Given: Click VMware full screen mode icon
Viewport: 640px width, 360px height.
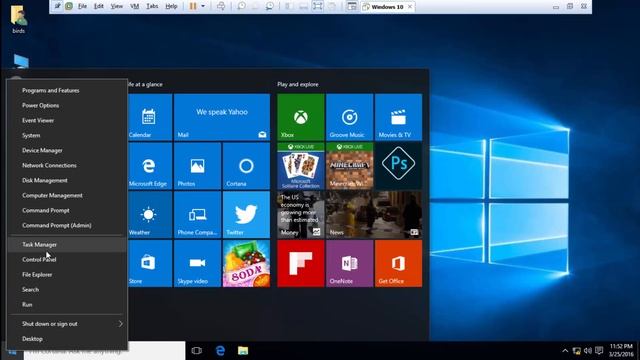Looking at the screenshot, I should pyautogui.click(x=318, y=6).
